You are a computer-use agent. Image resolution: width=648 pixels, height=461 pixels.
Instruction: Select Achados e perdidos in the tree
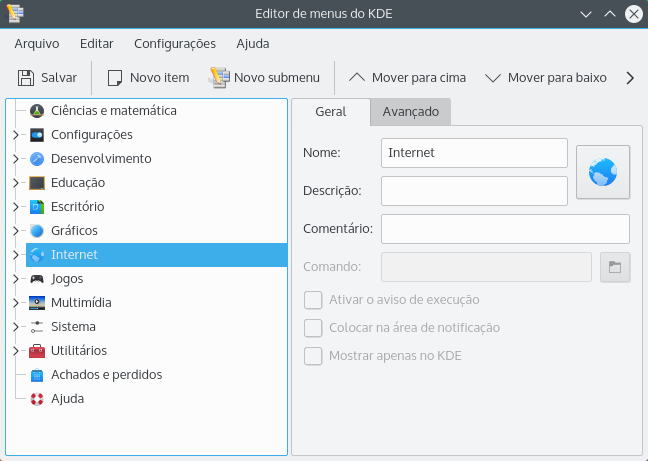click(x=106, y=375)
